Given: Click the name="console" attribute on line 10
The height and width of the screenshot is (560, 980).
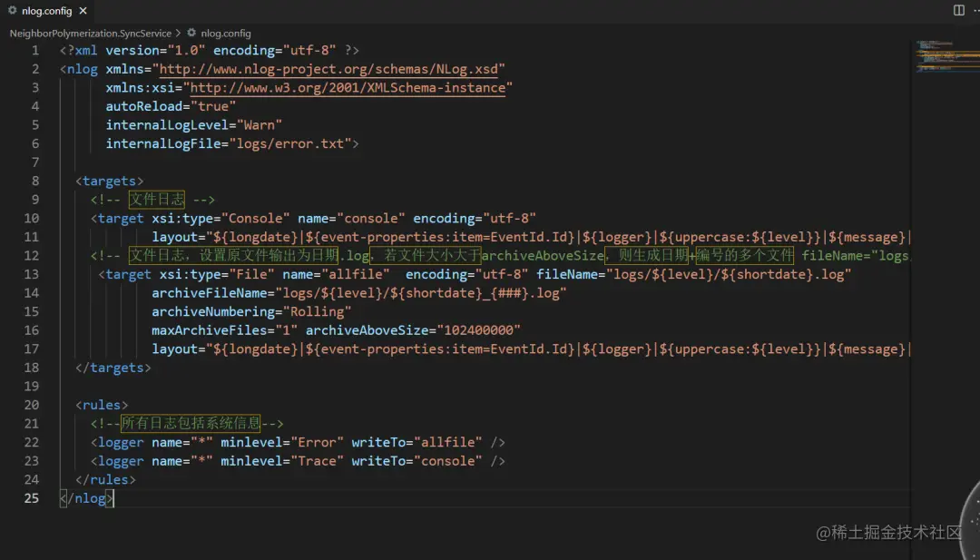Looking at the screenshot, I should (352, 218).
